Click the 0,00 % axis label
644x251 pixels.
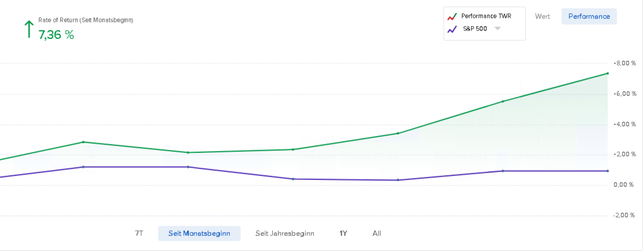coord(624,185)
